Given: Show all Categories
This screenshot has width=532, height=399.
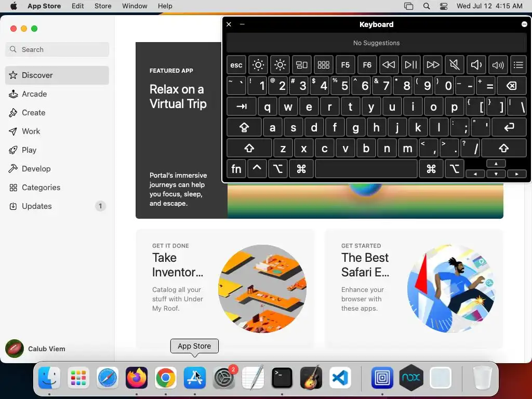Looking at the screenshot, I should (57, 187).
